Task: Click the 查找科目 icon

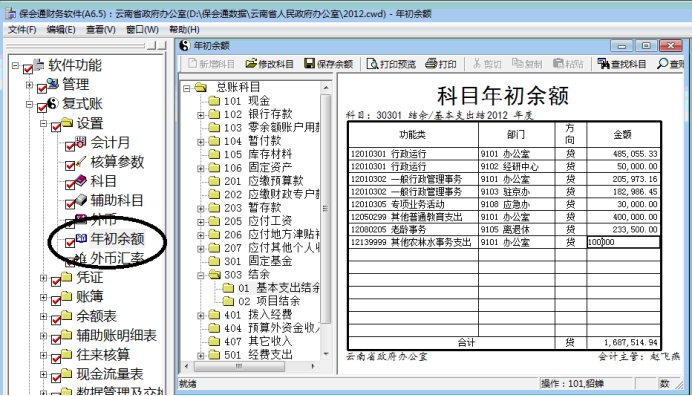Action: coord(603,64)
